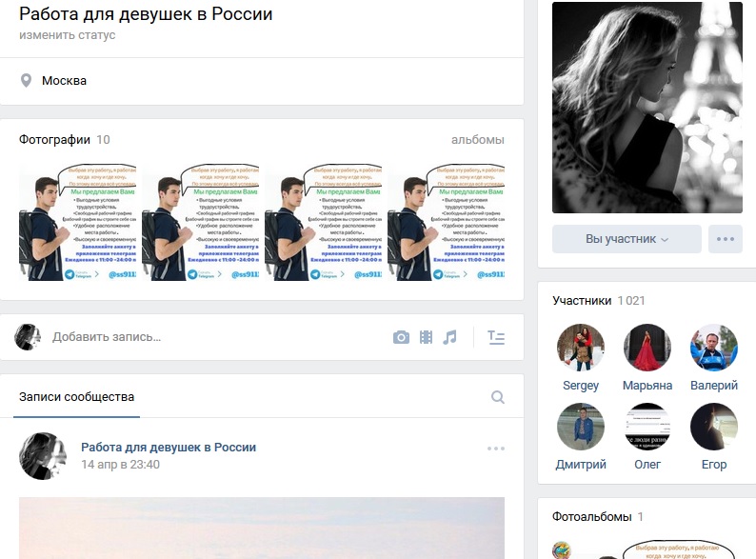The height and width of the screenshot is (559, 756).
Task: Click the Москва location text
Action: tap(64, 81)
